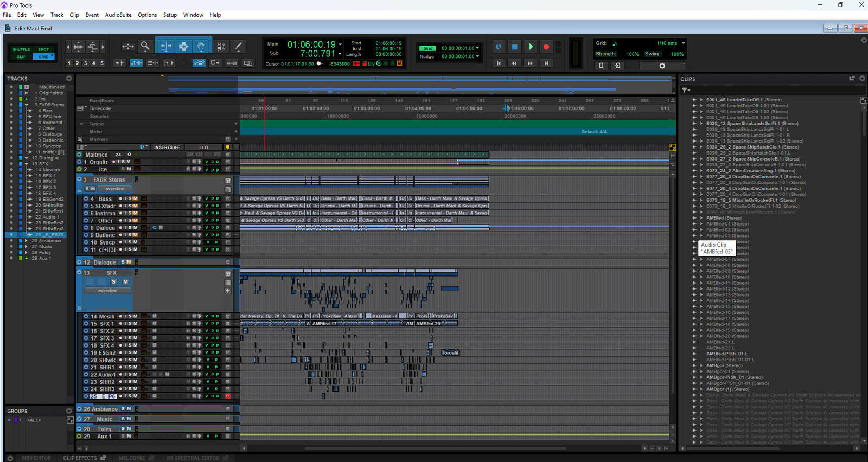Click the audio waveform zoom icon
The height and width of the screenshot is (462, 868).
(78, 47)
